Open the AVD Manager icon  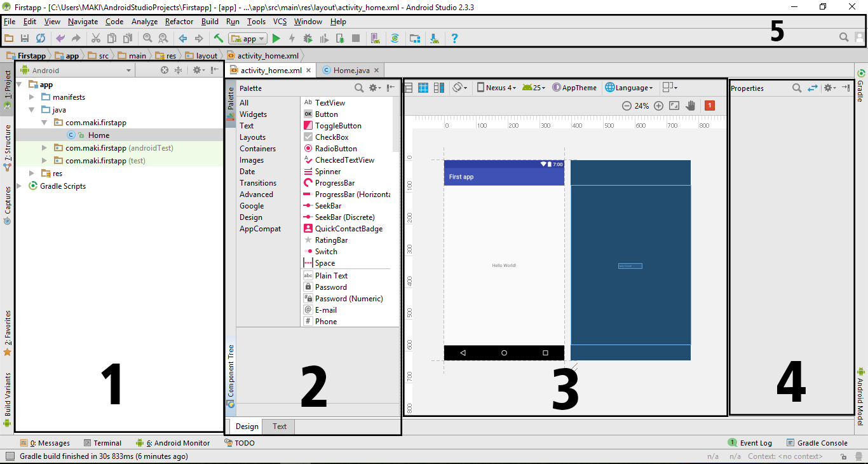(x=375, y=38)
